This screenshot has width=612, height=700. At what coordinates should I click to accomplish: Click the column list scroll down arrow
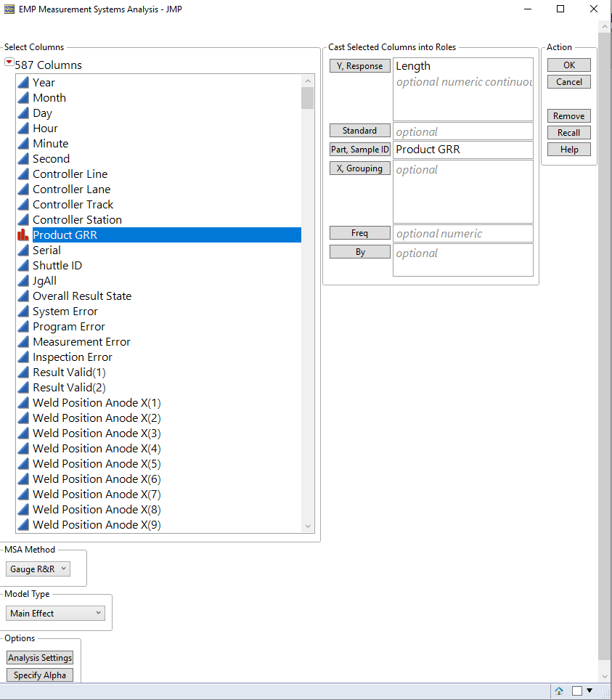tap(307, 526)
